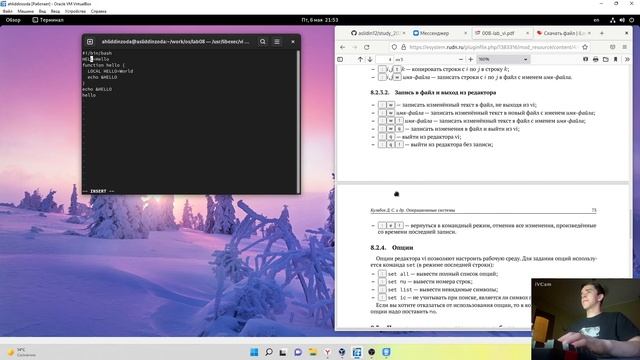This screenshot has height=360, width=640.
Task: Reload the browser page
Action: pos(367,47)
